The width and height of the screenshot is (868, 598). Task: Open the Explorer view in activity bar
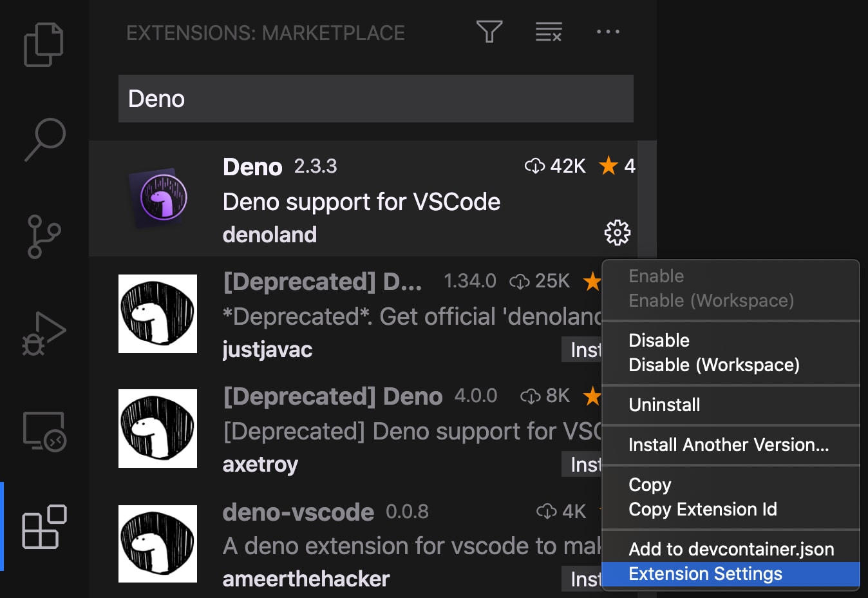[44, 44]
